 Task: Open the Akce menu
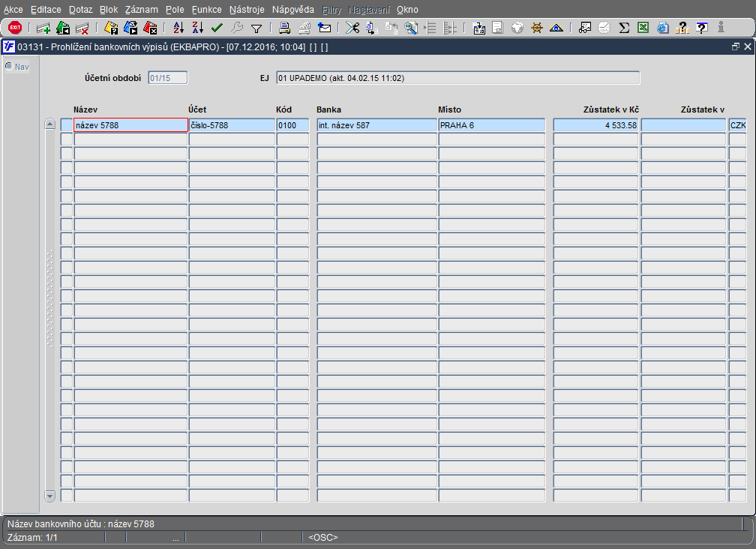tap(13, 10)
